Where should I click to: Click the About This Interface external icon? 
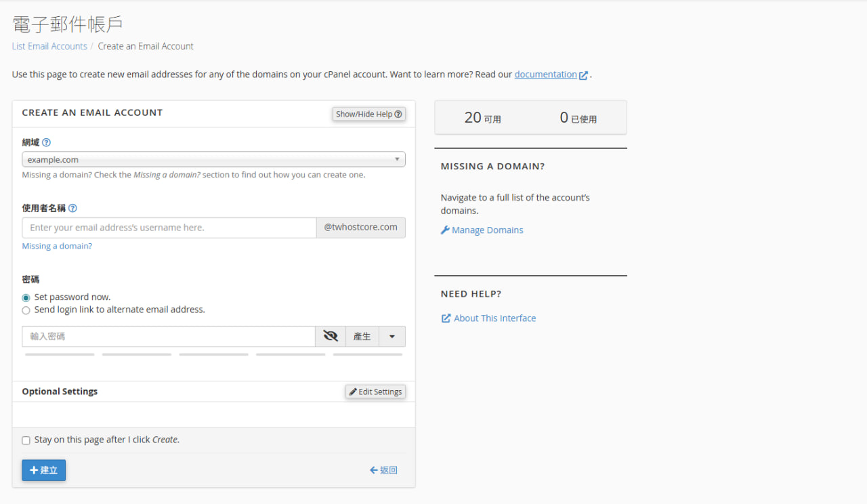[446, 318]
